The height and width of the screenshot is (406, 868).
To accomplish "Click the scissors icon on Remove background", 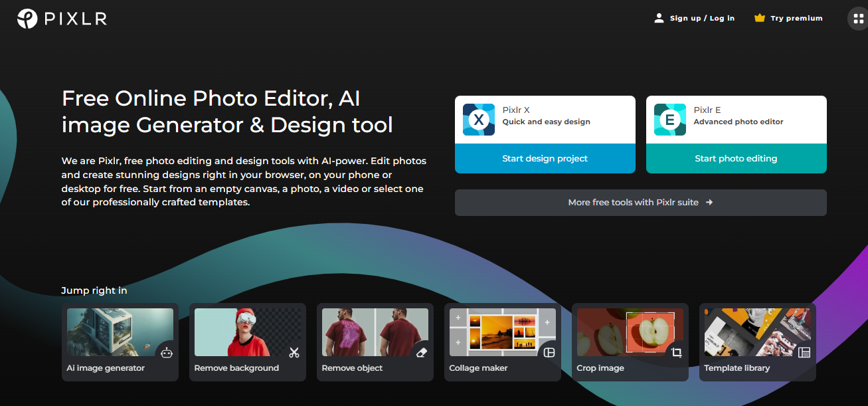I will 294,353.
